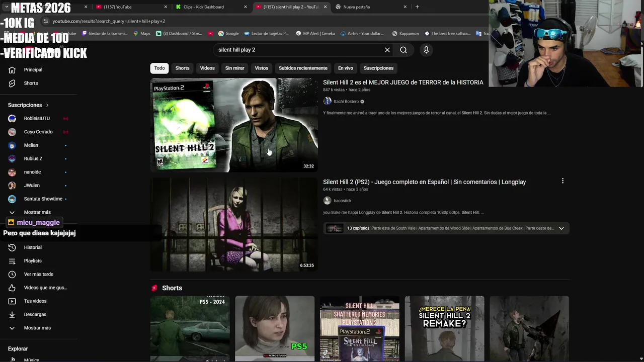
Task: Select the Videos filter chip
Action: coord(207,68)
